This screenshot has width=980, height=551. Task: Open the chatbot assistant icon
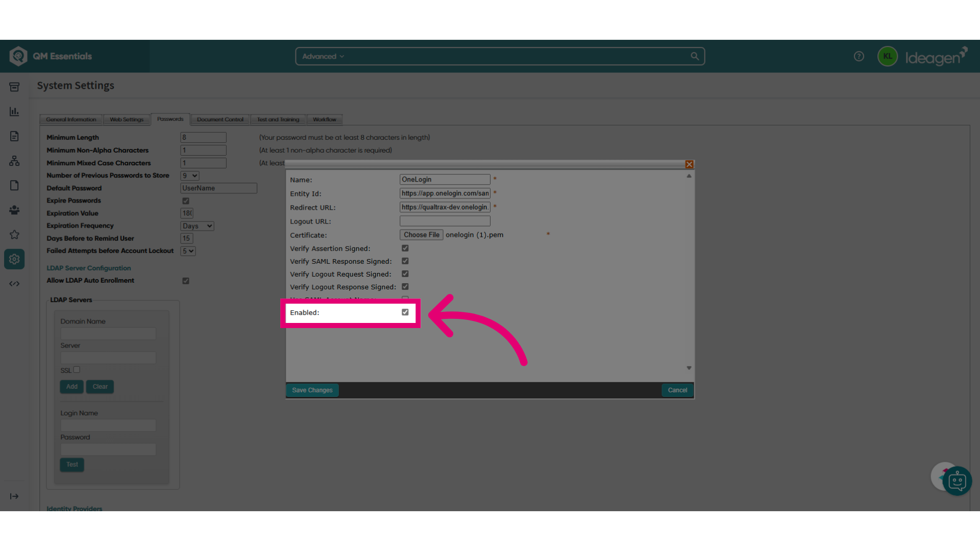tap(957, 481)
